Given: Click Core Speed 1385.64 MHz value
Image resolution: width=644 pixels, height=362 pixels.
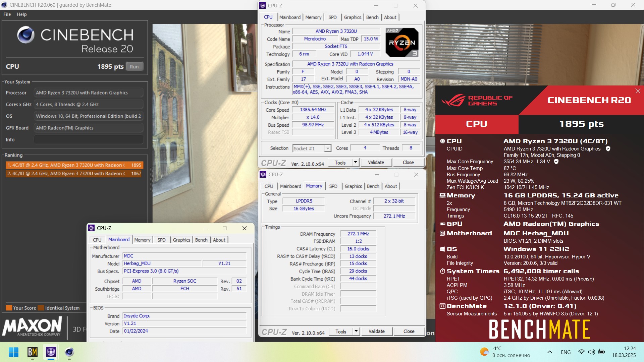Looking at the screenshot, I should [313, 110].
